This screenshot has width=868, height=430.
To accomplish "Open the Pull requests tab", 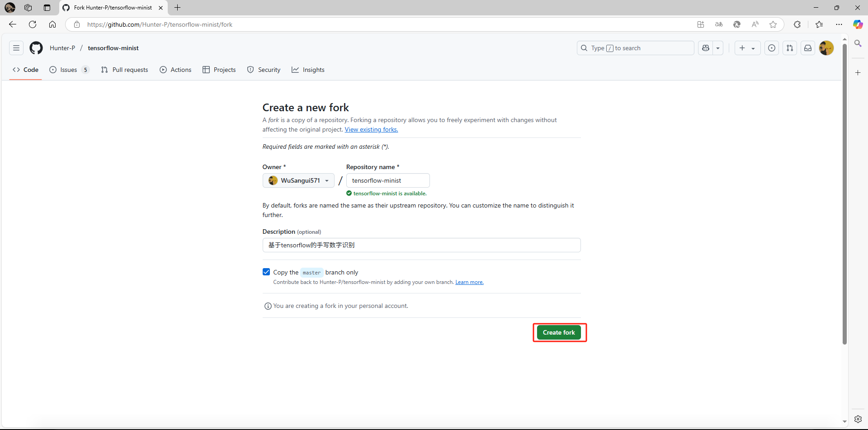I will (125, 70).
